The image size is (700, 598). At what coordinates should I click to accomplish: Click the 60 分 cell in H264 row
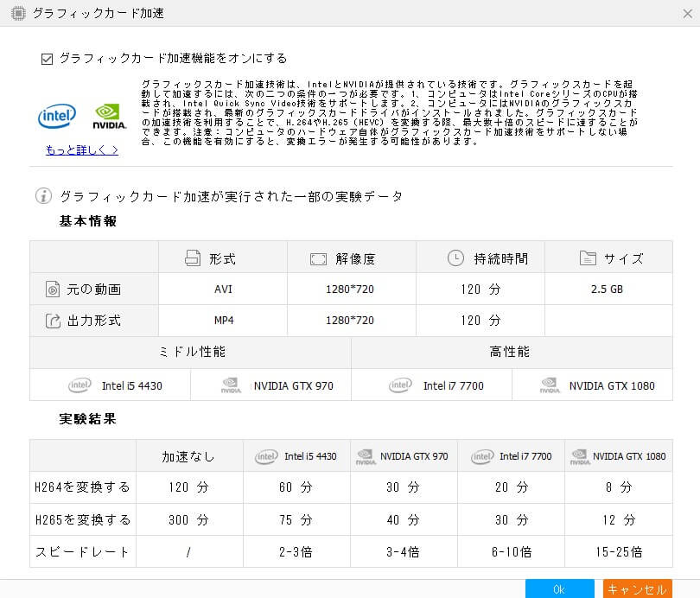click(297, 487)
